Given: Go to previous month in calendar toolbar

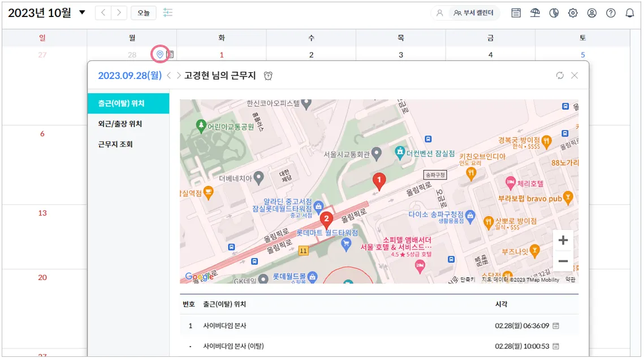Looking at the screenshot, I should (103, 13).
